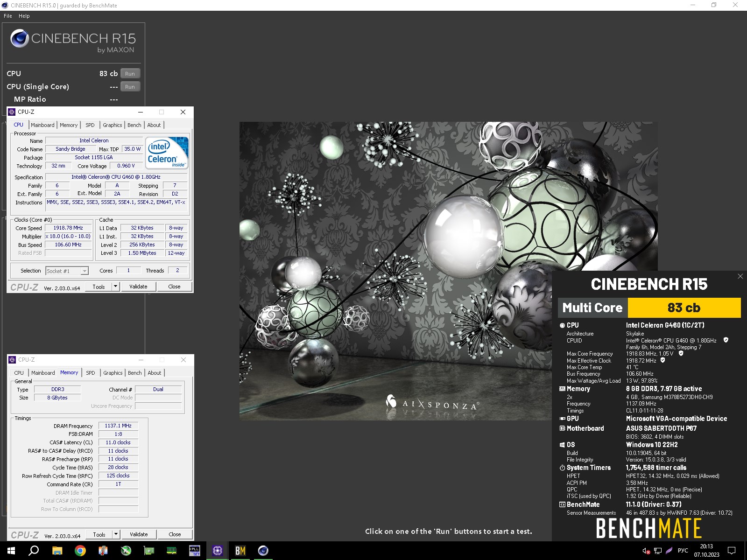
Task: Open SPD tab in bottom CPU-Z
Action: click(x=91, y=373)
